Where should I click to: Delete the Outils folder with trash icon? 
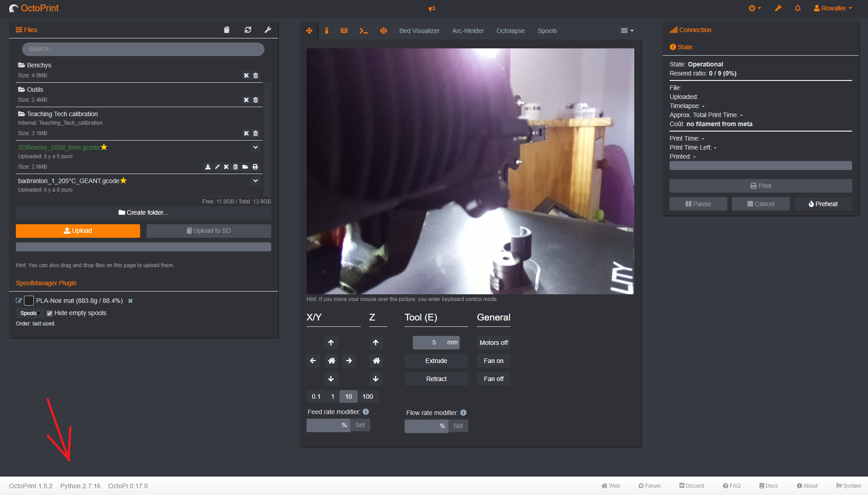click(255, 100)
